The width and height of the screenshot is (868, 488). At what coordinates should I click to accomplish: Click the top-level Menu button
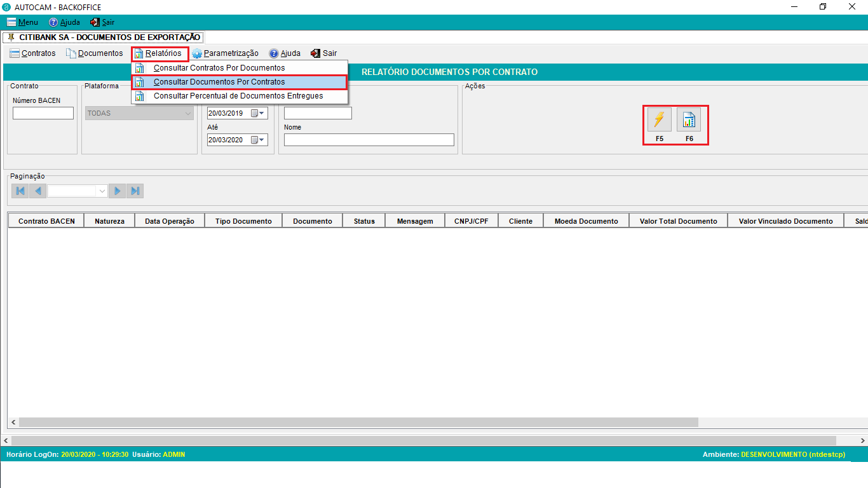coord(23,22)
